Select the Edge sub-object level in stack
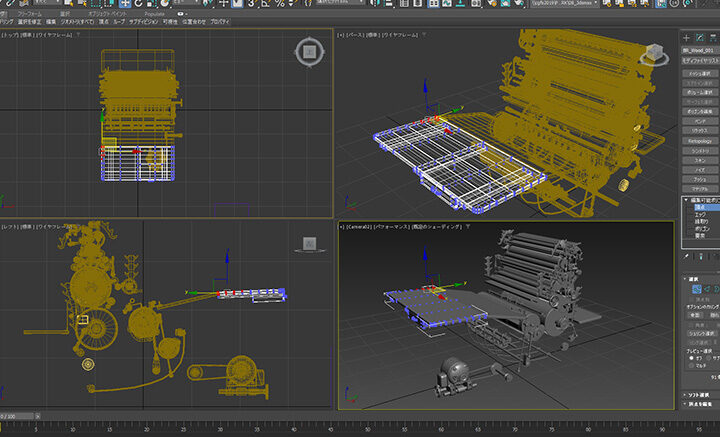720x437 pixels. coord(700,215)
